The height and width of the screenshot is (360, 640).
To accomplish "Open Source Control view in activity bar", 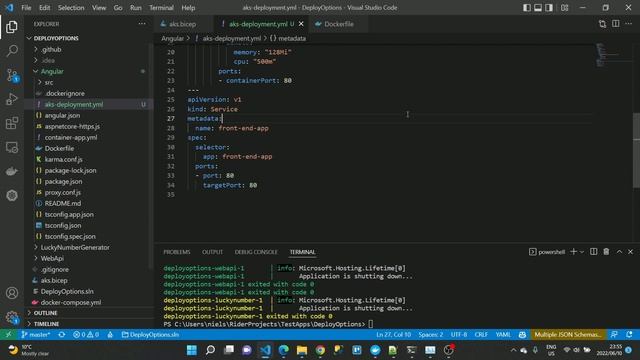I will click(12, 75).
